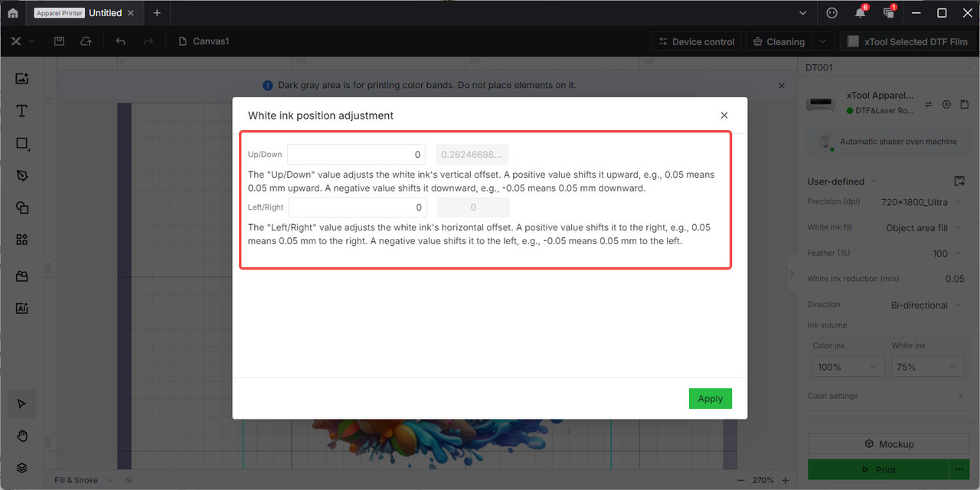The width and height of the screenshot is (980, 490).
Task: Click the cloud upload icon
Action: pos(87,41)
